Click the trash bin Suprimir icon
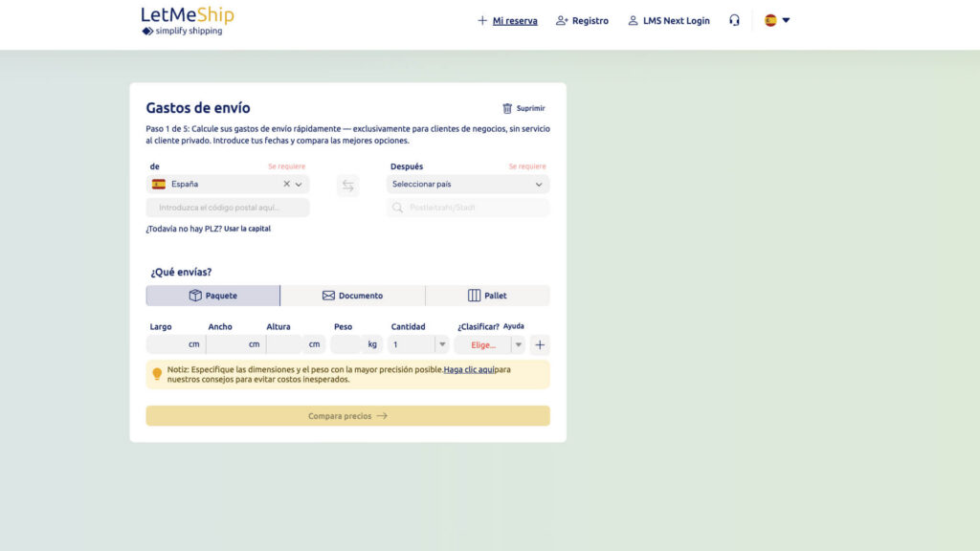Image resolution: width=980 pixels, height=551 pixels. 507,109
